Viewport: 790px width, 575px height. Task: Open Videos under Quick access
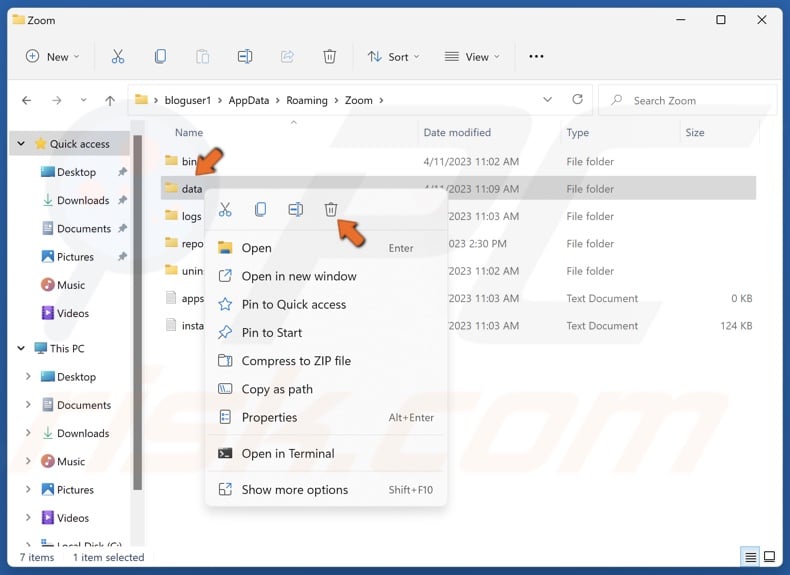click(x=73, y=313)
